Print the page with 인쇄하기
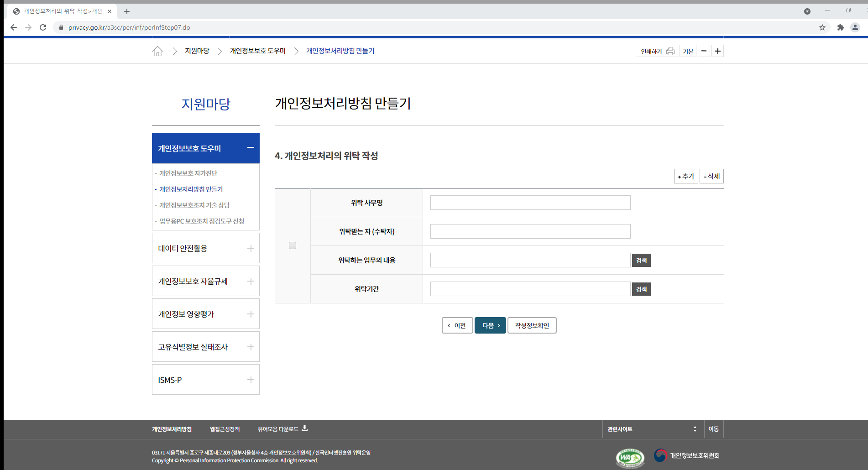This screenshot has width=868, height=470. (657, 51)
